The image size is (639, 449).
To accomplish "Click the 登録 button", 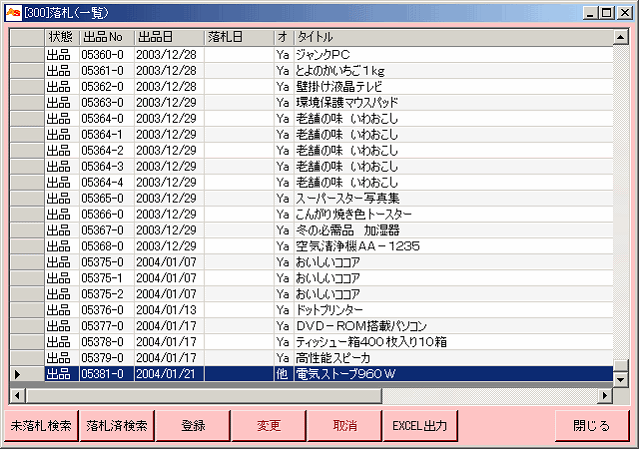I will (193, 426).
